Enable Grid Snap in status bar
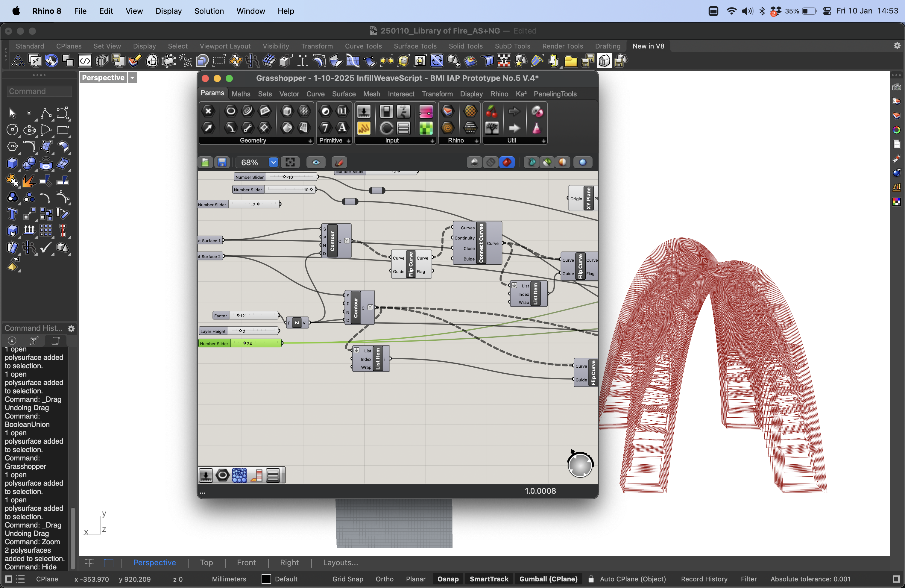Viewport: 905px width, 588px height. click(347, 579)
